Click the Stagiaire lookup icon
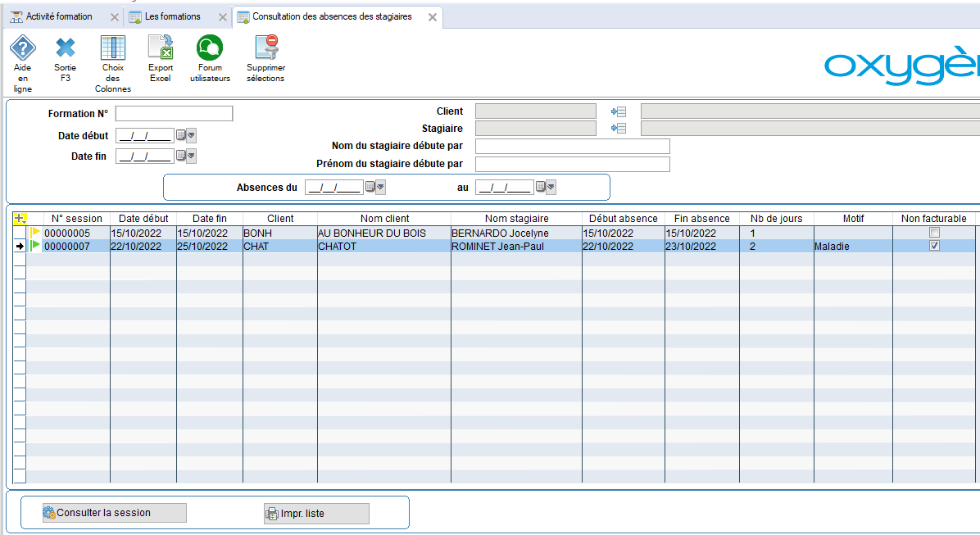The image size is (980, 535). [618, 129]
